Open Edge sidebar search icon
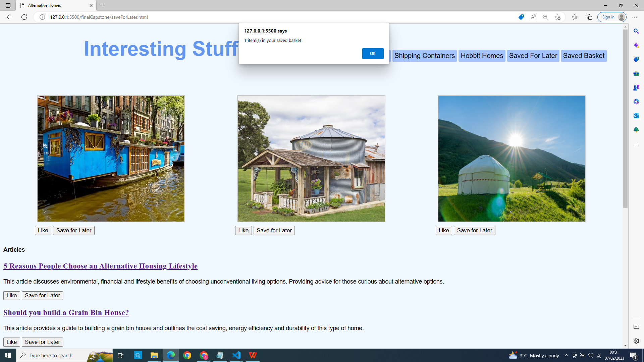Image resolution: width=644 pixels, height=362 pixels. pos(636,31)
